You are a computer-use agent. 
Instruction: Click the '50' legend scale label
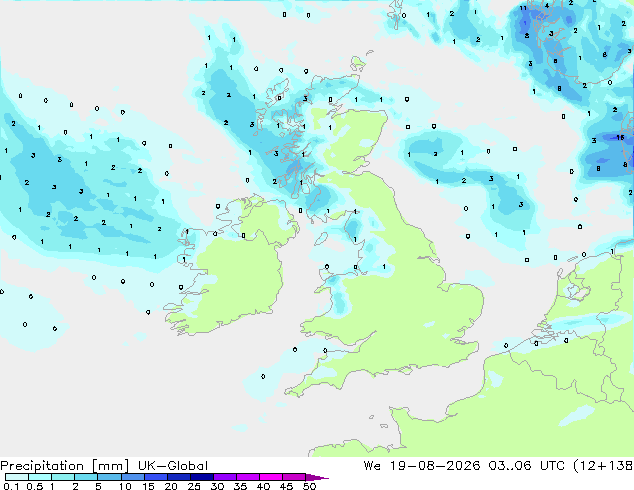coord(309,486)
